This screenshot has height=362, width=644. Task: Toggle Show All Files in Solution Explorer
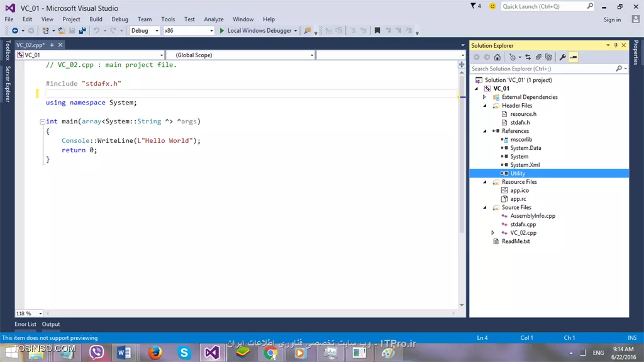point(549,57)
